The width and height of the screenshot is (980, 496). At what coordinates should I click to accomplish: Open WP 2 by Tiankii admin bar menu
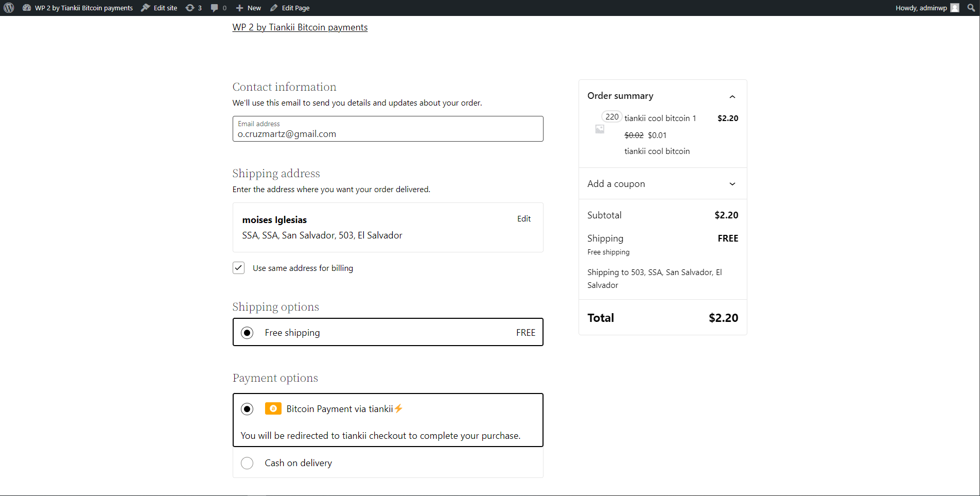[78, 8]
